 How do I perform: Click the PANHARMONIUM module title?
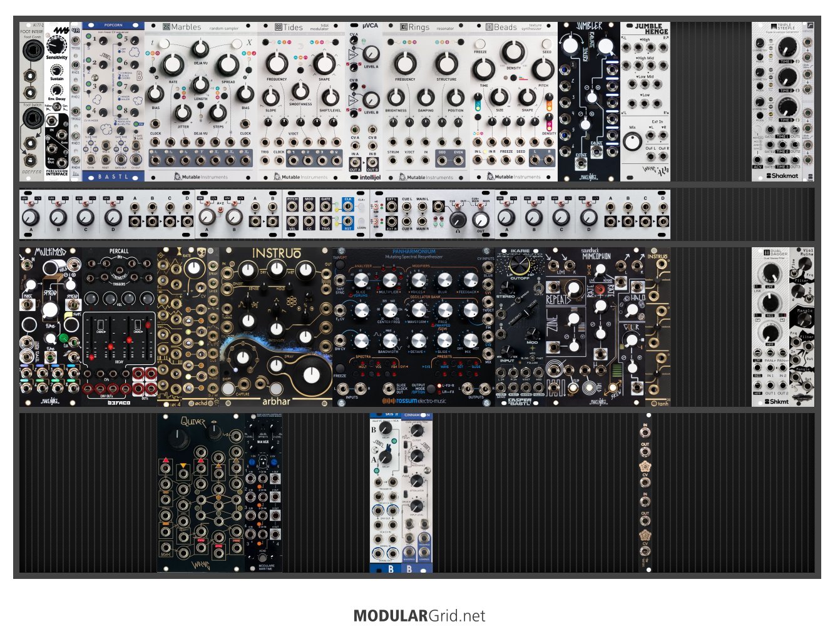click(414, 252)
